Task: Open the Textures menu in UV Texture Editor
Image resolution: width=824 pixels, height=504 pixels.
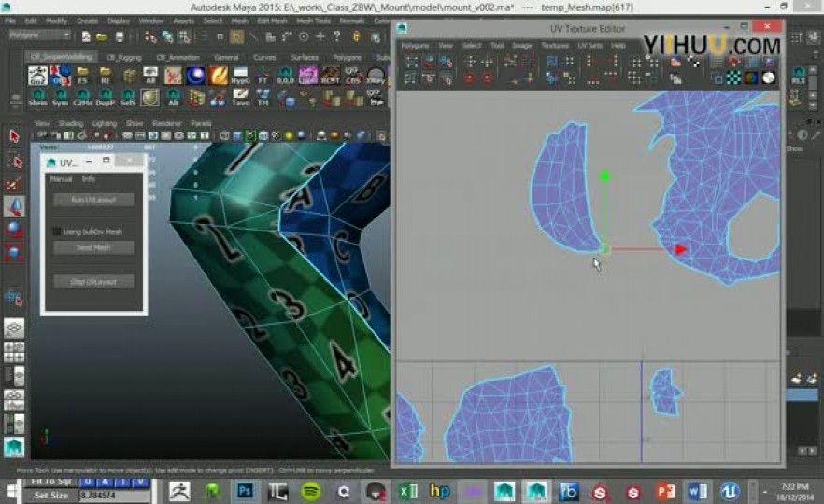Action: point(555,46)
